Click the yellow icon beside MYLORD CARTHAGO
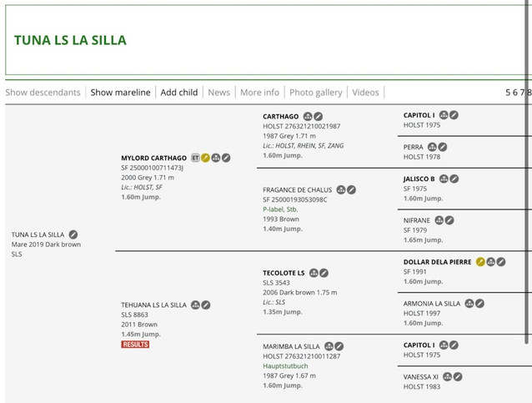 [x=205, y=158]
